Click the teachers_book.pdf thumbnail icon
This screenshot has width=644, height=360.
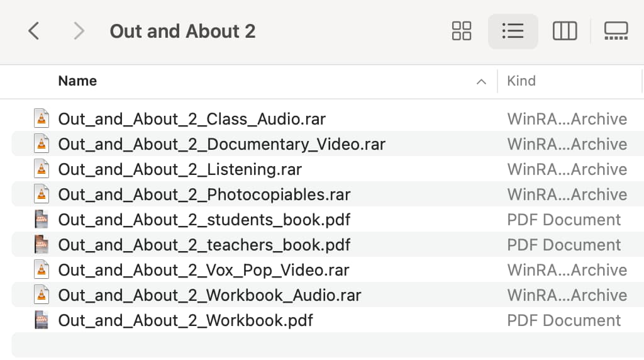tap(42, 245)
